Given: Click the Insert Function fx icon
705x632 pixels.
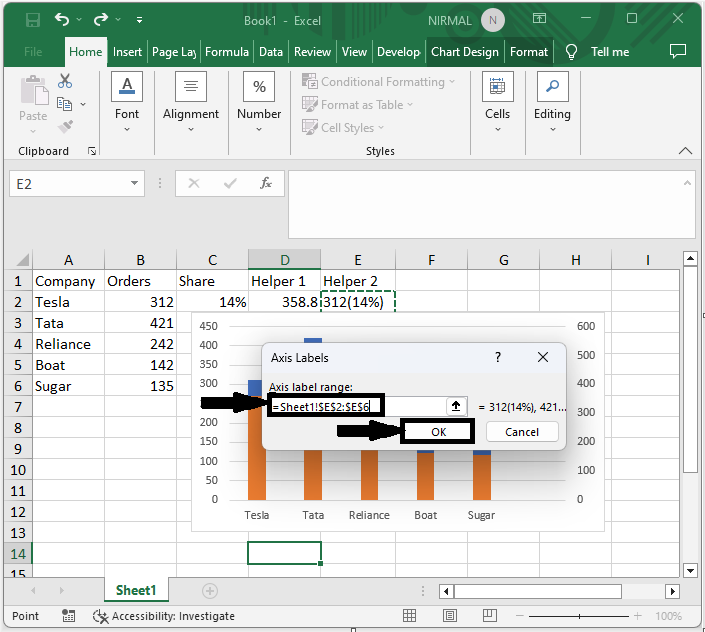Looking at the screenshot, I should (266, 183).
